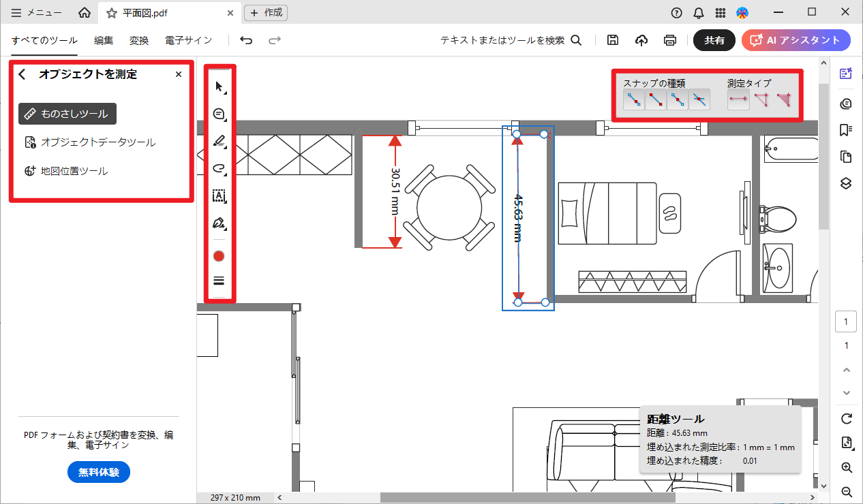Choose the perimeter measurement type

click(x=761, y=101)
